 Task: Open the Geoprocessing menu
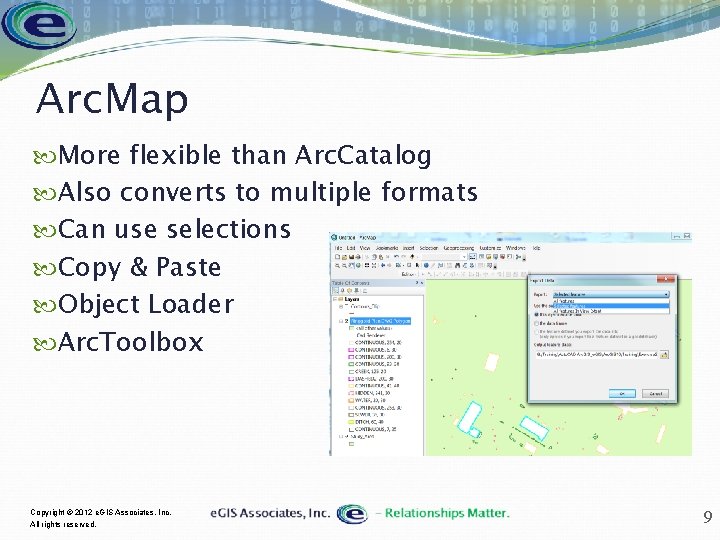pyautogui.click(x=459, y=248)
